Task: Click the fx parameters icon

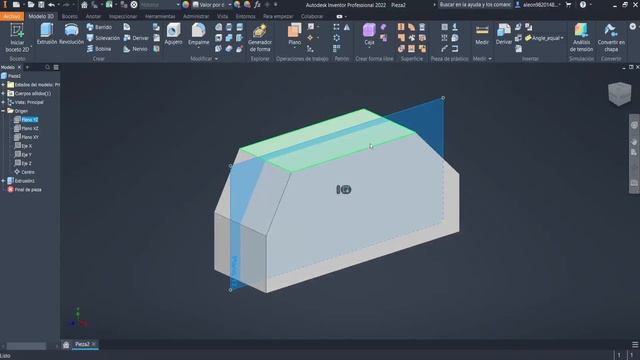Action: pyautogui.click(x=257, y=5)
